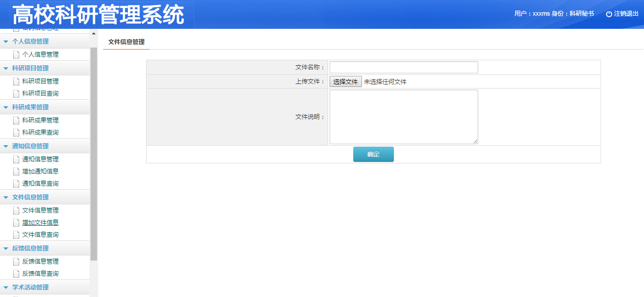644x297 pixels.
Task: Click the page icon beside 反馈信息查询
Action: (16, 274)
